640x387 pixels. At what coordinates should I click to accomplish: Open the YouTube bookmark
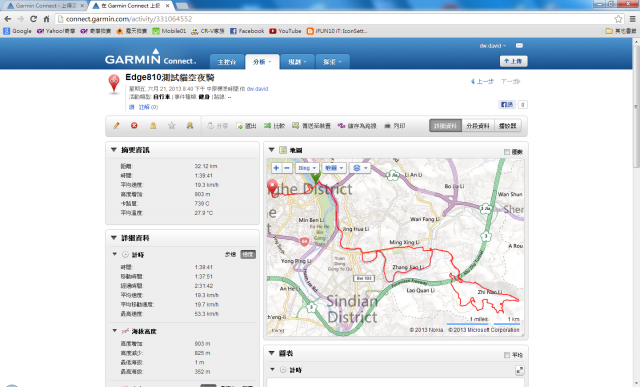pyautogui.click(x=285, y=31)
